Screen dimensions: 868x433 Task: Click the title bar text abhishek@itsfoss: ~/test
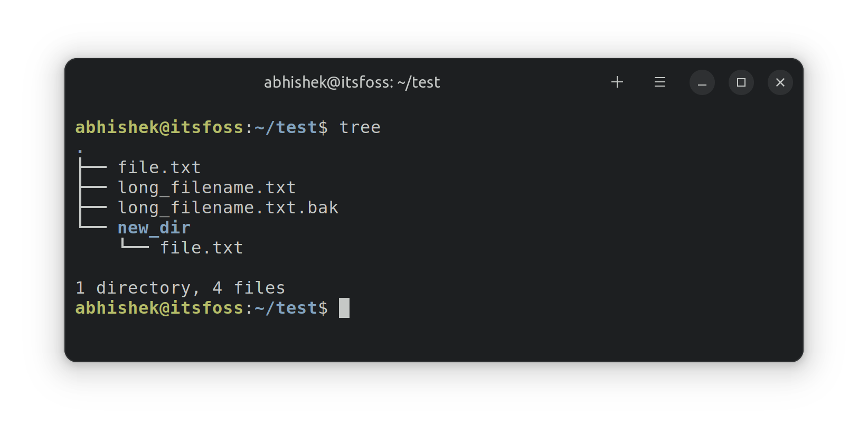click(x=352, y=82)
